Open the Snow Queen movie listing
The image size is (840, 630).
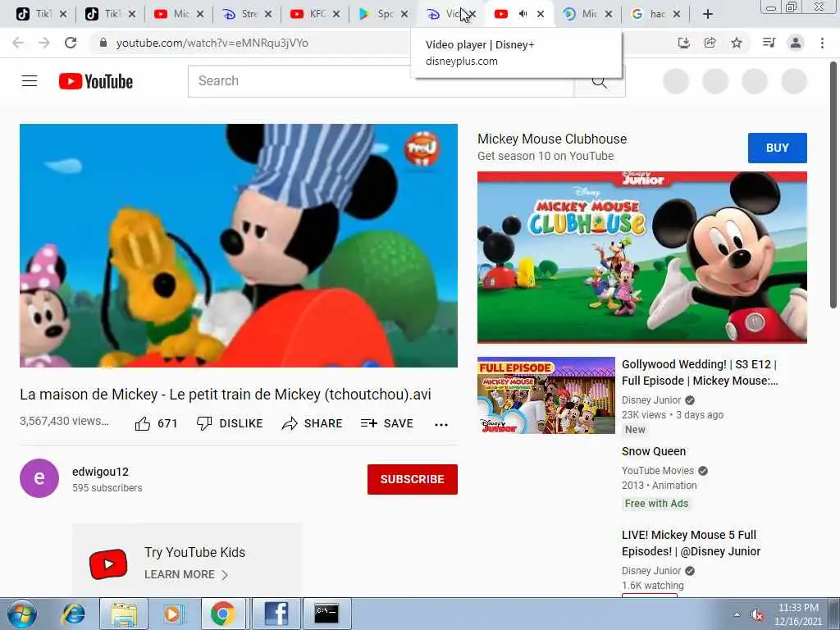[654, 451]
